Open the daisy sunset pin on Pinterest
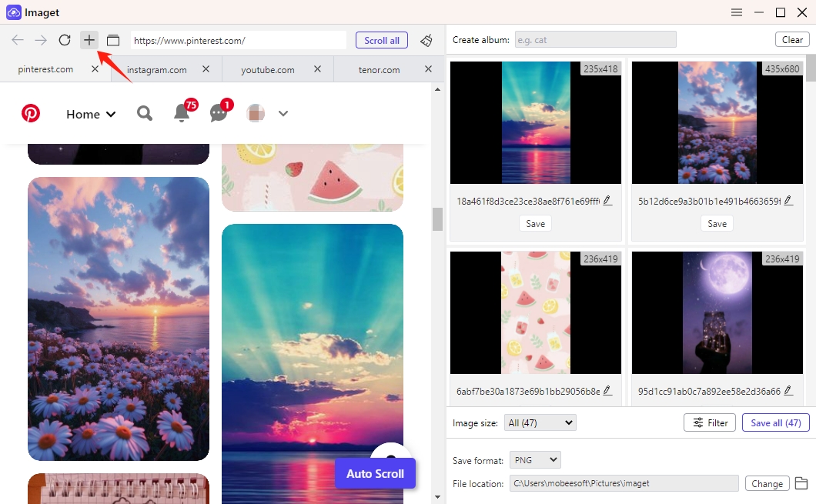This screenshot has height=504, width=816. pos(119,319)
